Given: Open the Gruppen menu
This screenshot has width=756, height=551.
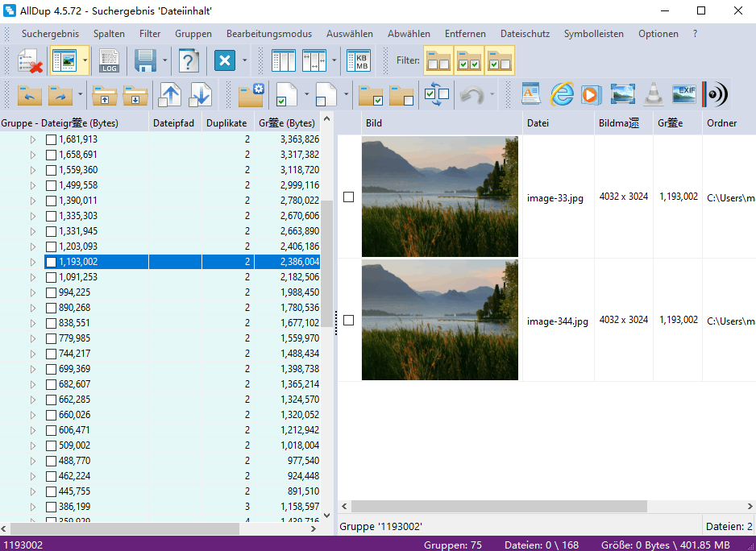Looking at the screenshot, I should [x=193, y=34].
